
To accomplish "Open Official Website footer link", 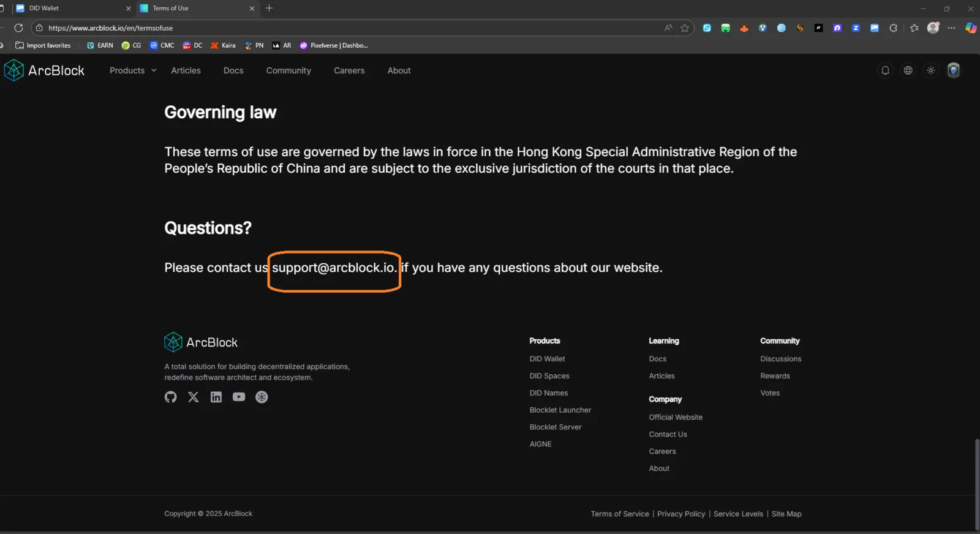I will click(676, 417).
